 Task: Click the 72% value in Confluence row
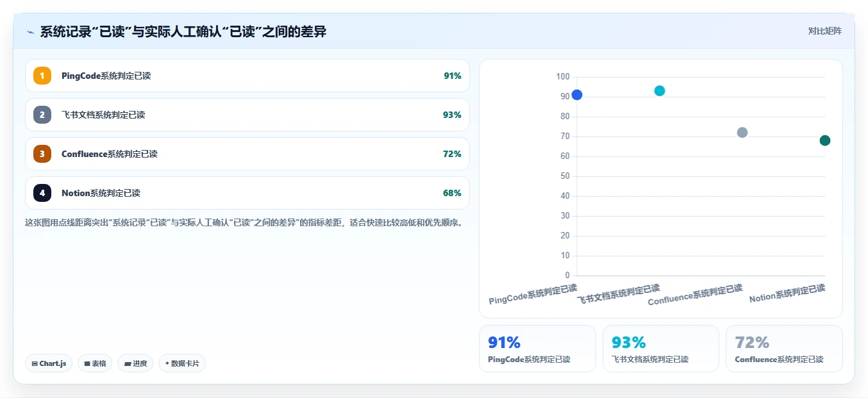coord(452,154)
